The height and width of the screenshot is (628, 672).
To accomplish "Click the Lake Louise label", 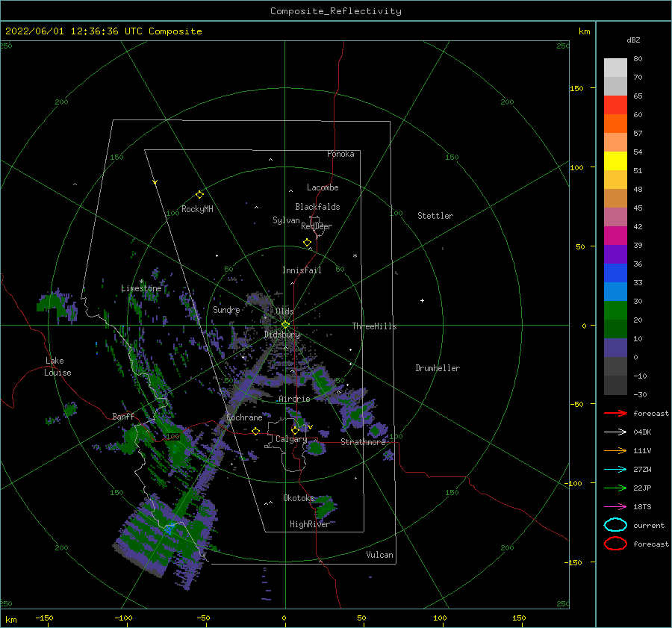I will (x=58, y=367).
